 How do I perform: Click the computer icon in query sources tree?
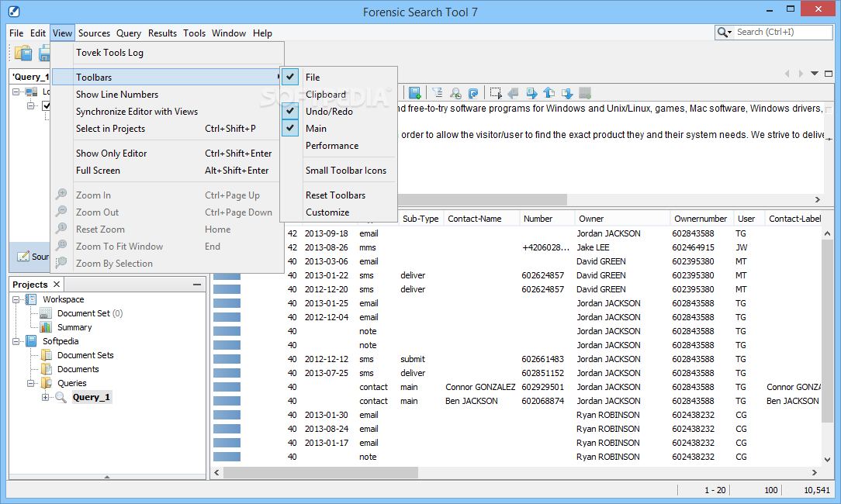[32, 91]
